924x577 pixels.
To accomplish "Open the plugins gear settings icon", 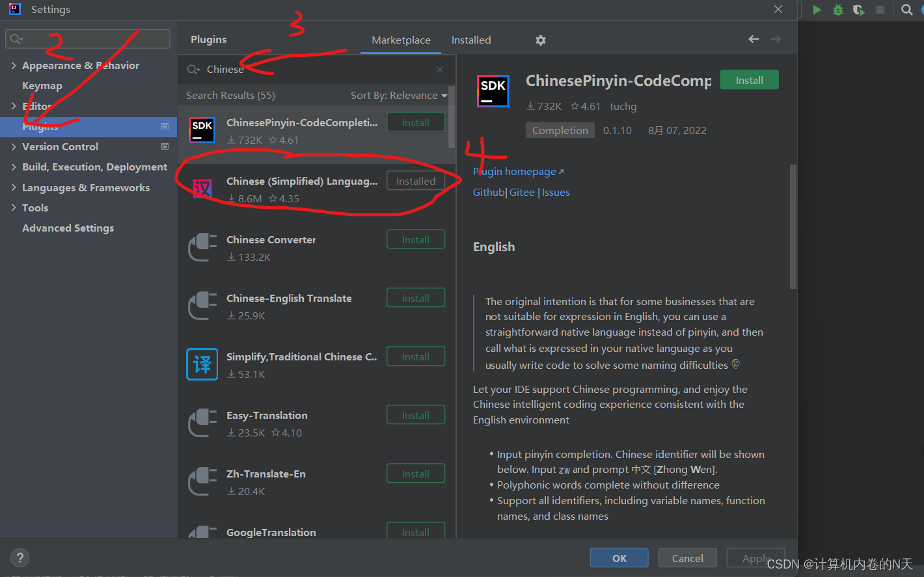I will [x=540, y=40].
